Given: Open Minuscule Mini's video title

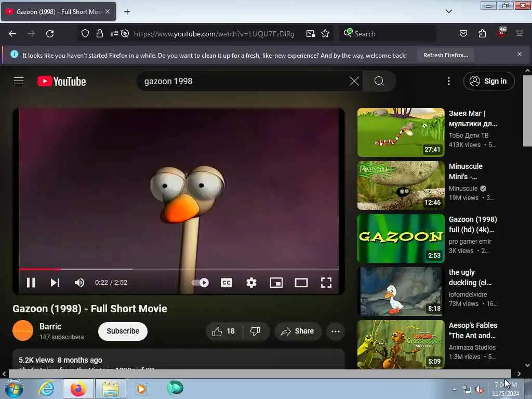Looking at the screenshot, I should click(x=465, y=171).
